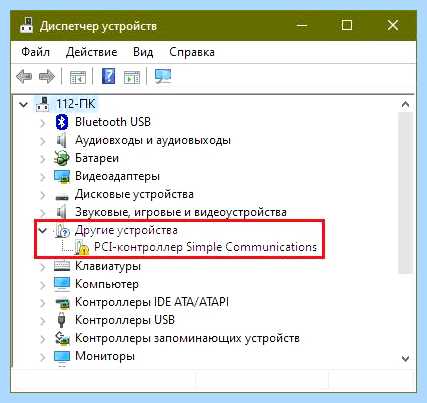Select Другие устройства label
The height and width of the screenshot is (403, 427).
click(126, 230)
